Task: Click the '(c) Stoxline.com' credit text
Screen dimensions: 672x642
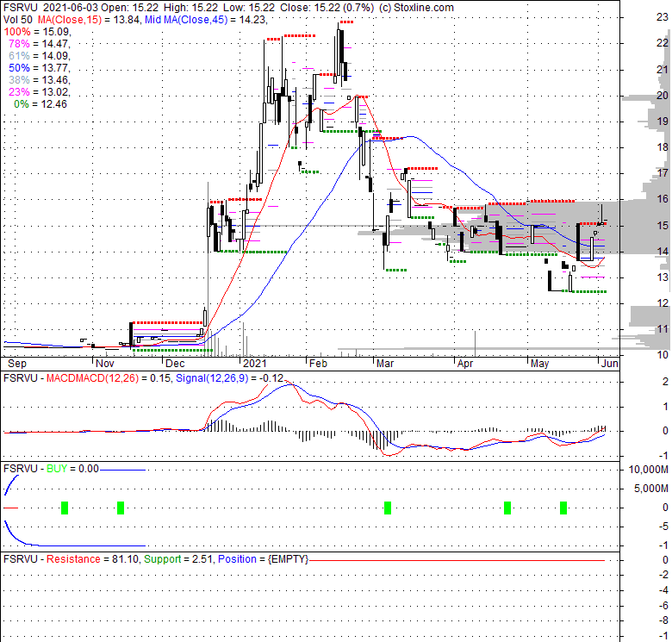Action: point(416,7)
